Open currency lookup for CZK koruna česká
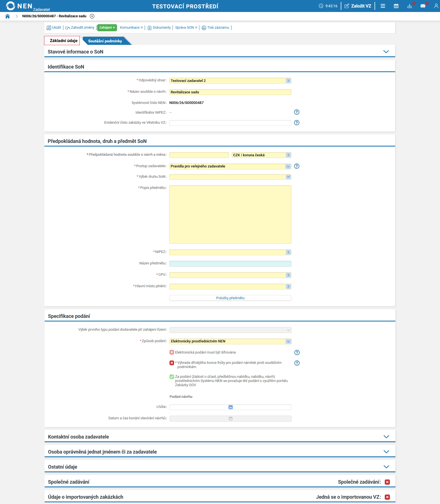 point(288,155)
